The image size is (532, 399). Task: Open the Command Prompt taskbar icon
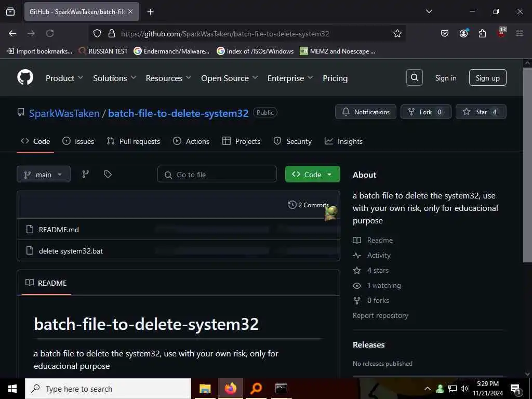[281, 389]
